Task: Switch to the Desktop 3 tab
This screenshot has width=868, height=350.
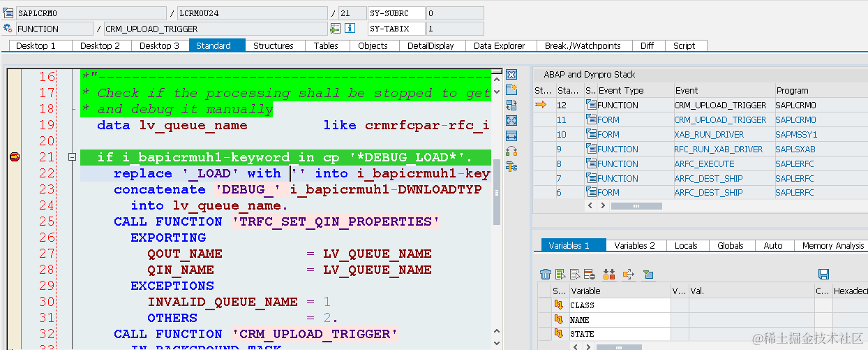Action: click(159, 45)
